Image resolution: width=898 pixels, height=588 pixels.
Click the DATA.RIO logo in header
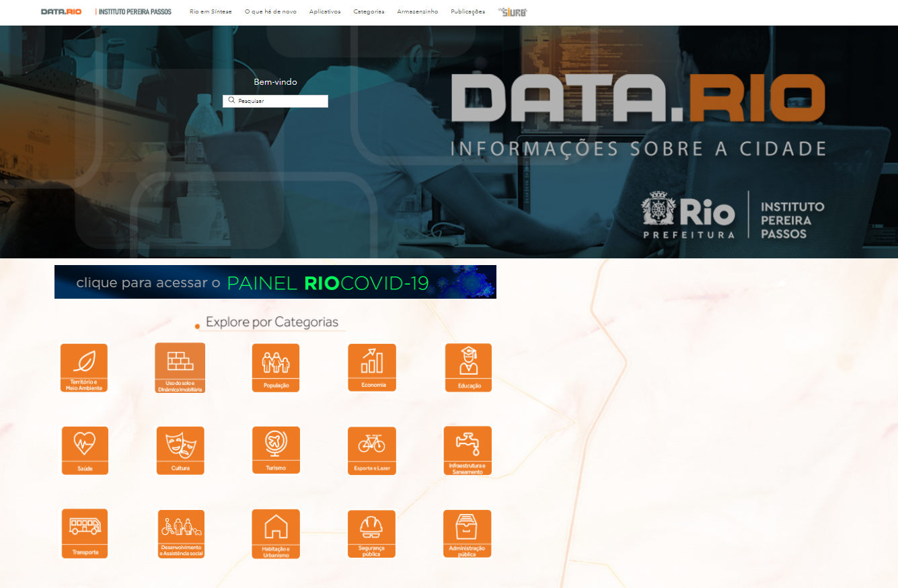pyautogui.click(x=61, y=11)
